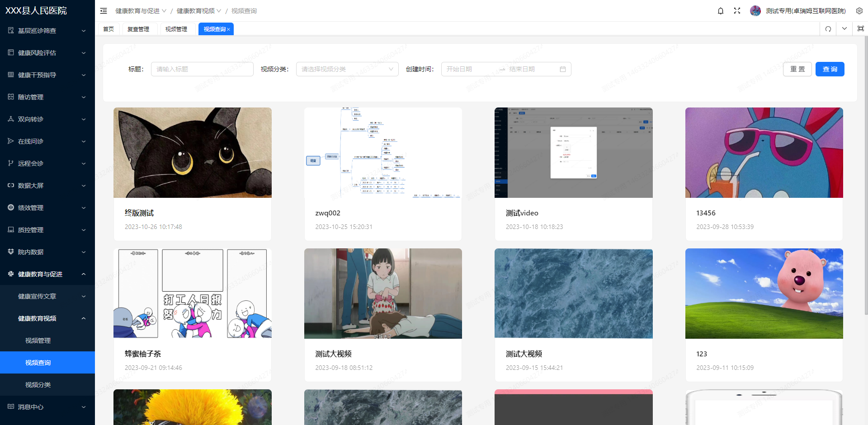Open 测试大视频 ocean thumbnail dated 2023-09-15

[574, 294]
